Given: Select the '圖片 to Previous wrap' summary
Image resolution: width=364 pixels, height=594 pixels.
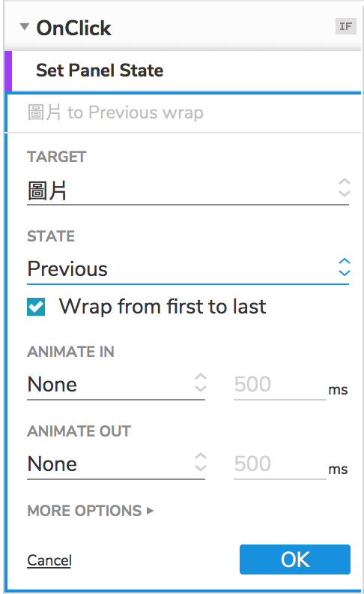Looking at the screenshot, I should (115, 112).
